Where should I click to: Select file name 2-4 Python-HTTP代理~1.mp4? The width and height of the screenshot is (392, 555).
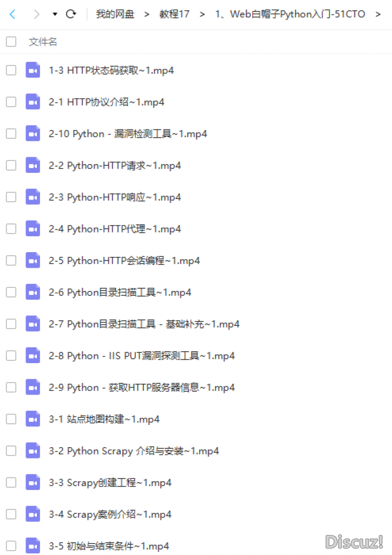pyautogui.click(x=115, y=229)
